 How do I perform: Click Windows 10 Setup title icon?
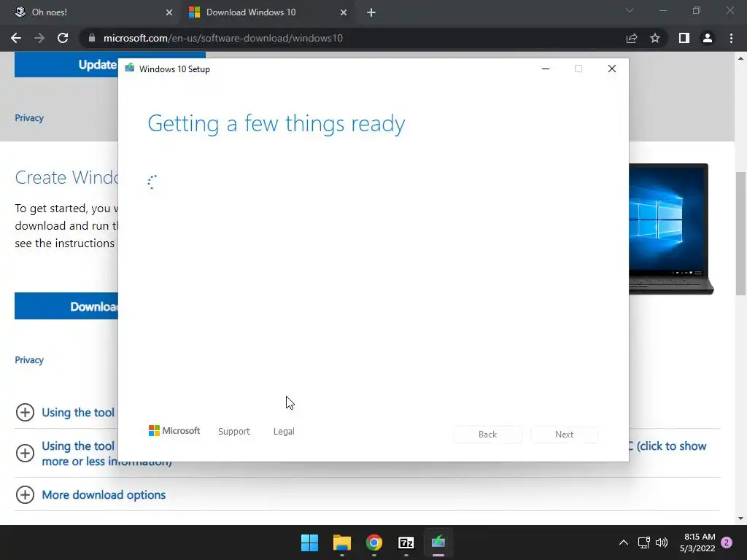(130, 69)
